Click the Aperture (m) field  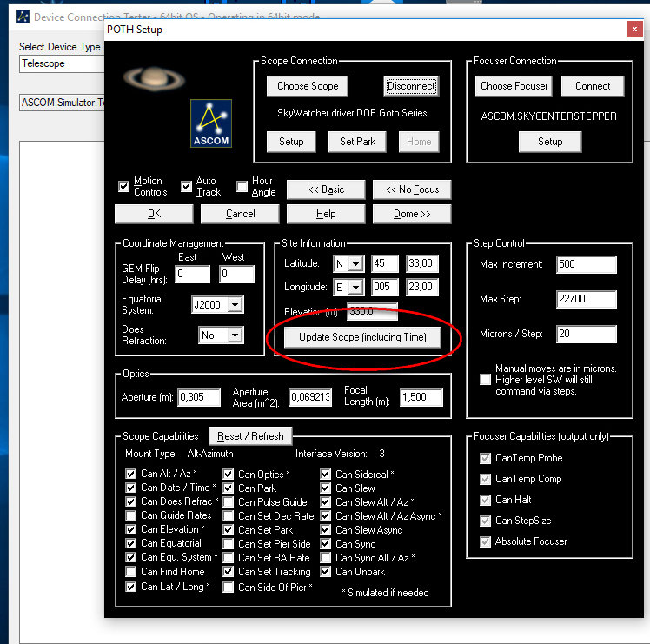coord(199,398)
